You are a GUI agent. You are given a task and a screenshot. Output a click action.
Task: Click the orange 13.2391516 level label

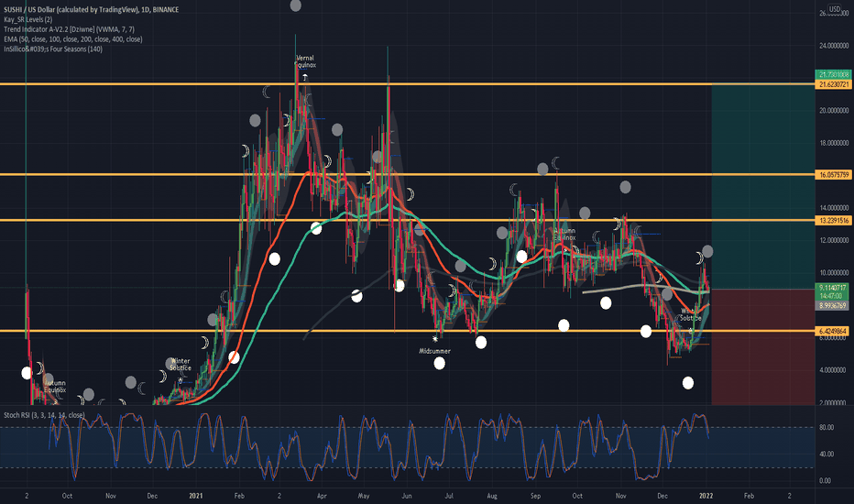pyautogui.click(x=833, y=221)
